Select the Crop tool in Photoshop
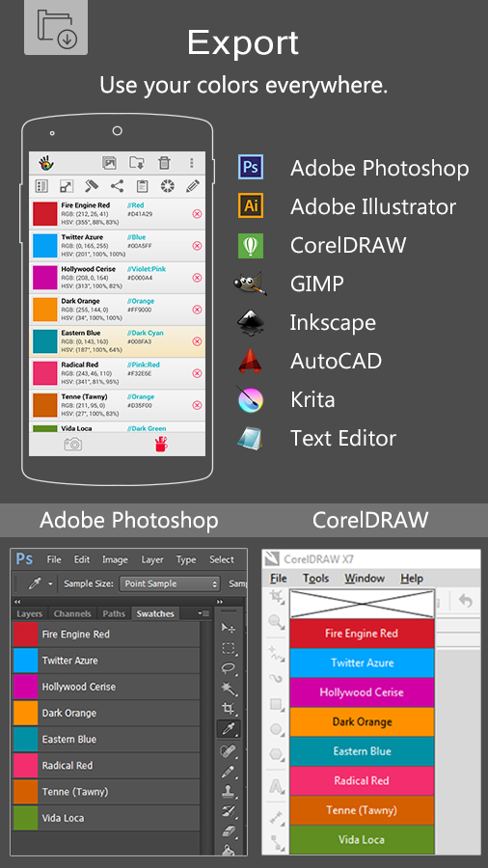This screenshot has width=488, height=868. click(229, 709)
